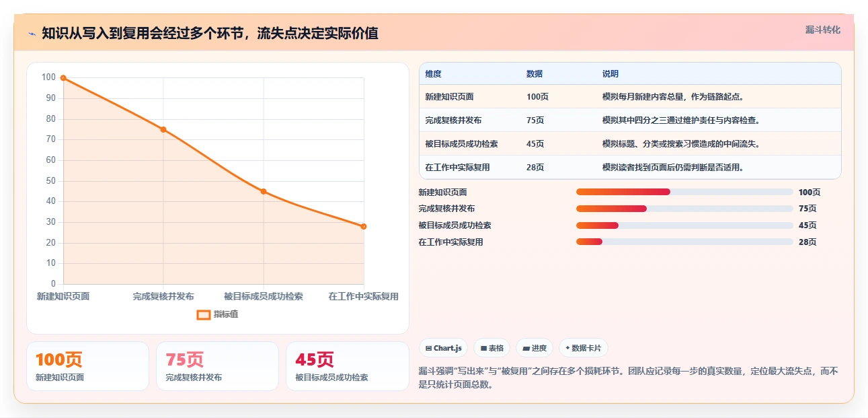Screen dimensions: 868x418
Task: Click the small icon inside the Chart.js chip
Action: 428,349
